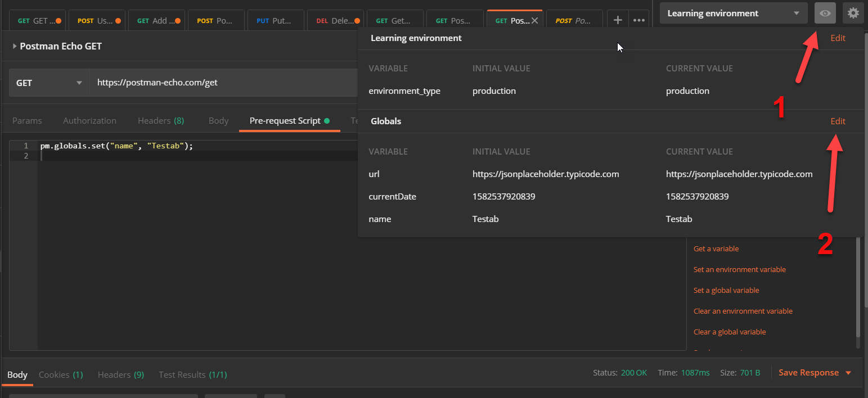Switch to the DEL Dele... request tab

[x=336, y=21]
